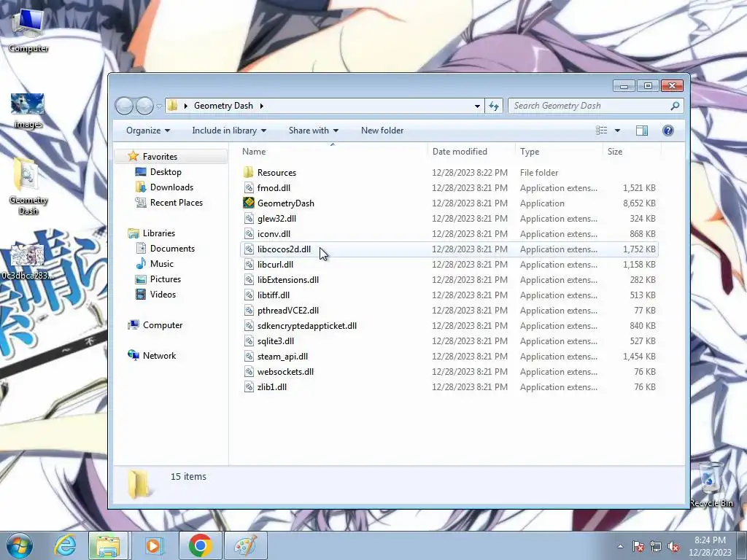Screen dimensions: 747x560
Task: Click the search magnifier icon
Action: [675, 106]
